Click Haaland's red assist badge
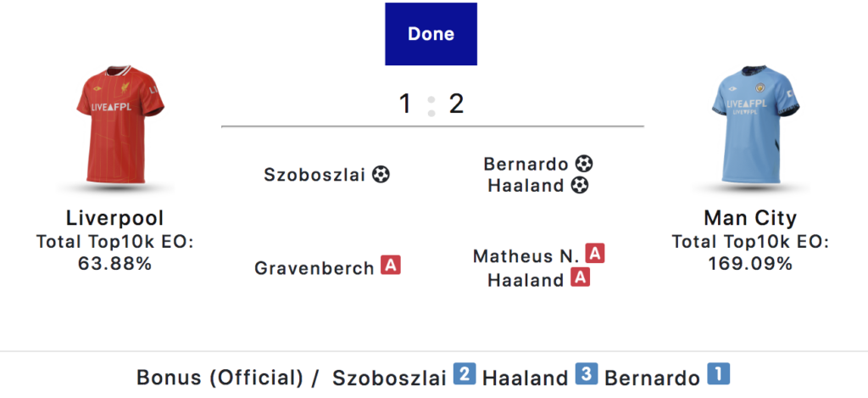 click(x=580, y=277)
